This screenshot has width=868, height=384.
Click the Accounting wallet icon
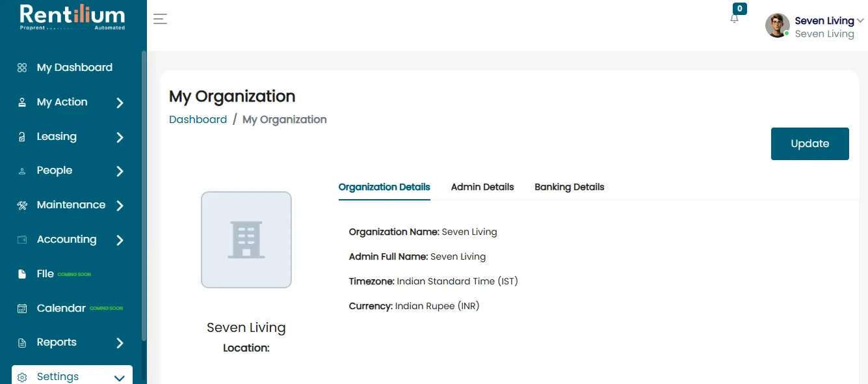click(22, 240)
